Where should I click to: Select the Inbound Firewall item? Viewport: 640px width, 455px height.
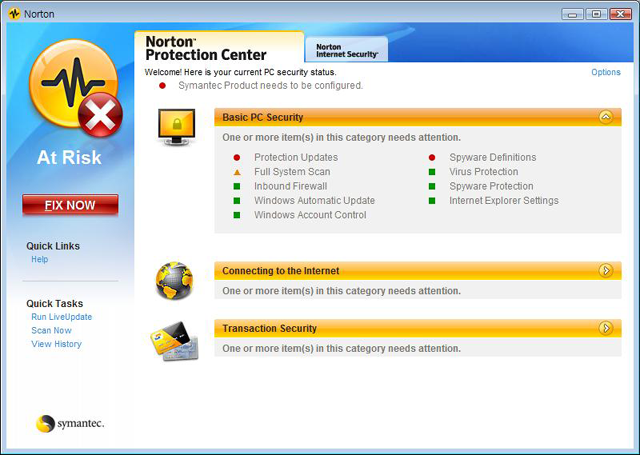[x=291, y=186]
